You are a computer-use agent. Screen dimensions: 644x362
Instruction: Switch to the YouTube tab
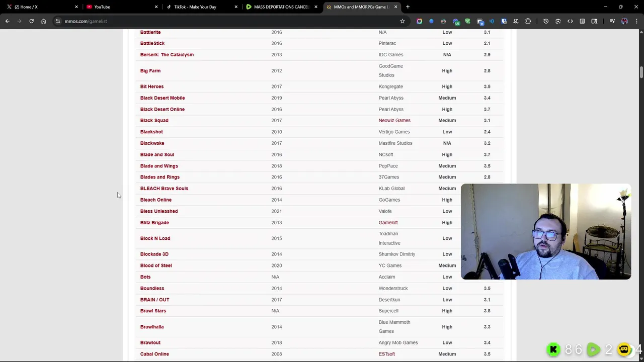pyautogui.click(x=121, y=7)
